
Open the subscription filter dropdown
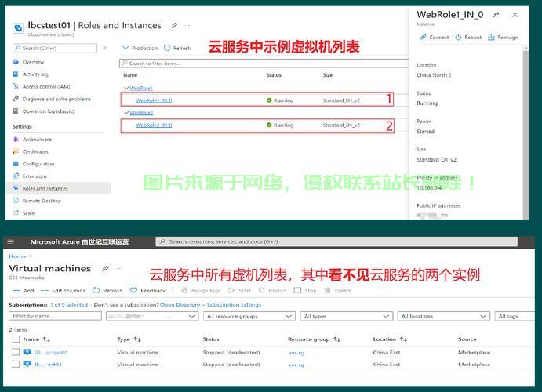coord(152,316)
